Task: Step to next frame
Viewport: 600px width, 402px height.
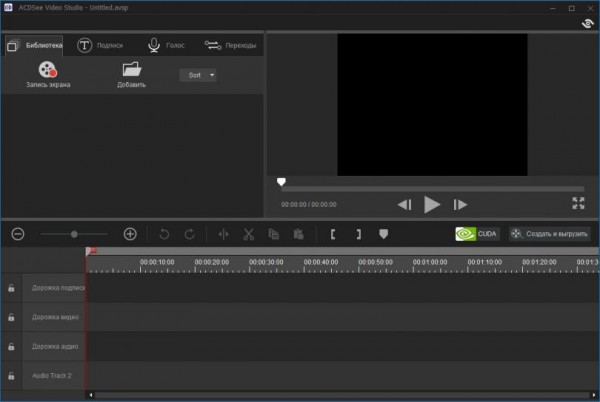Action: [460, 205]
